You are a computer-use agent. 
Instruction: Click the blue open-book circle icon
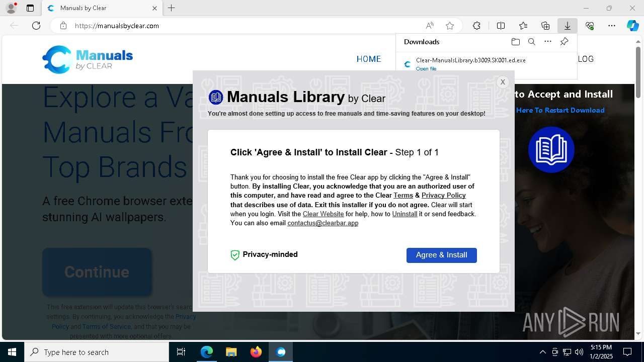pos(551,150)
